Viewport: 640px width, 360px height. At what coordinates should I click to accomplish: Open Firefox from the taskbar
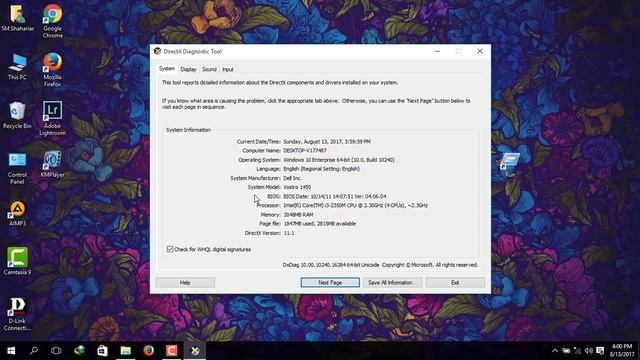pos(149,351)
